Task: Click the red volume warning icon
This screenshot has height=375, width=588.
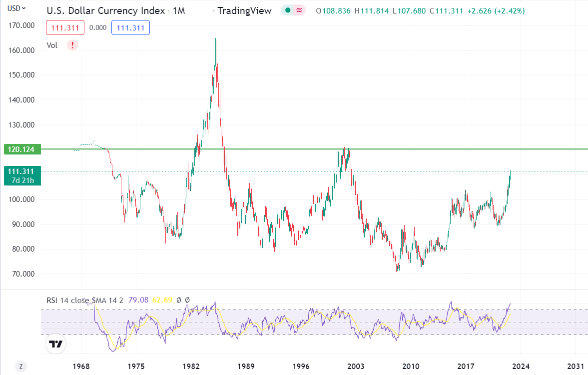Action: coord(72,45)
